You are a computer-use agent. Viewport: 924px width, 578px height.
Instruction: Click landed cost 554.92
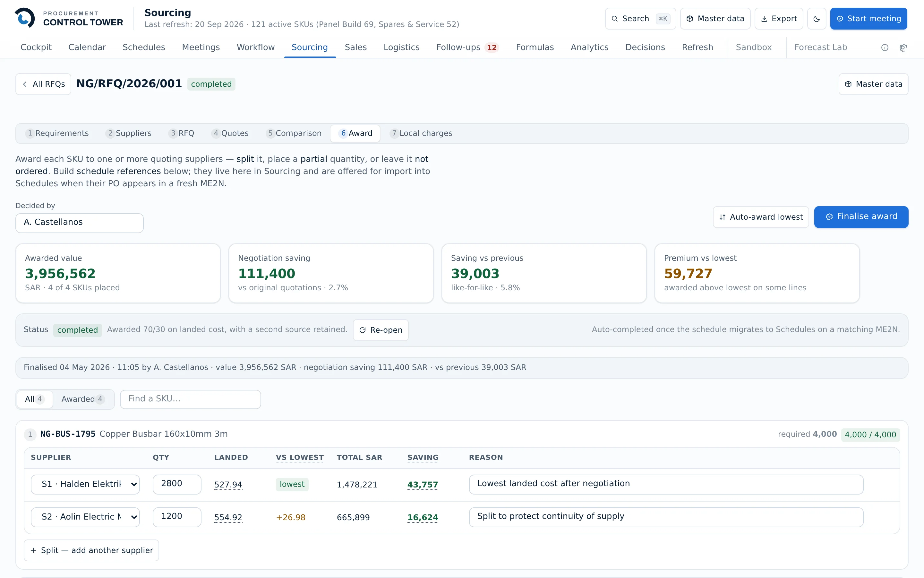[x=228, y=518]
